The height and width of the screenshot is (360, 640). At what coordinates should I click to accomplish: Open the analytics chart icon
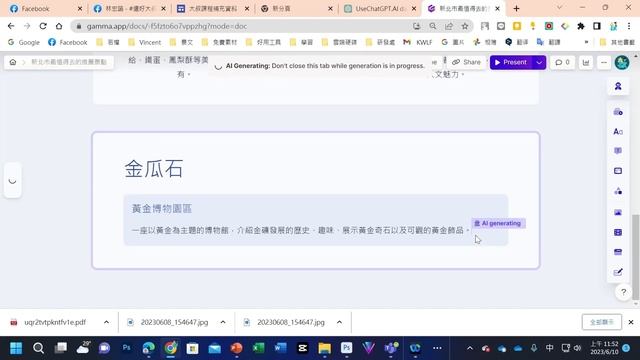[586, 62]
